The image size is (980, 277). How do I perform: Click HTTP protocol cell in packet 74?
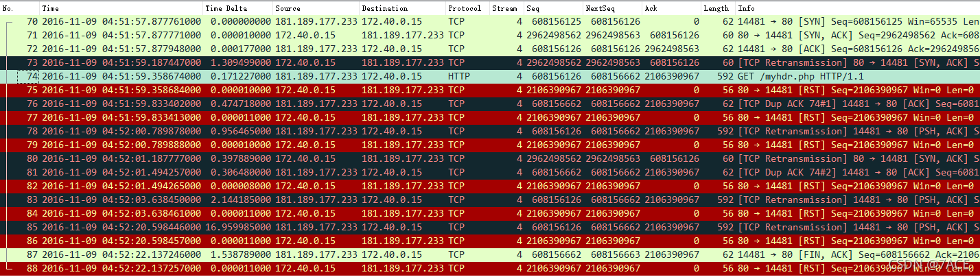click(x=459, y=76)
